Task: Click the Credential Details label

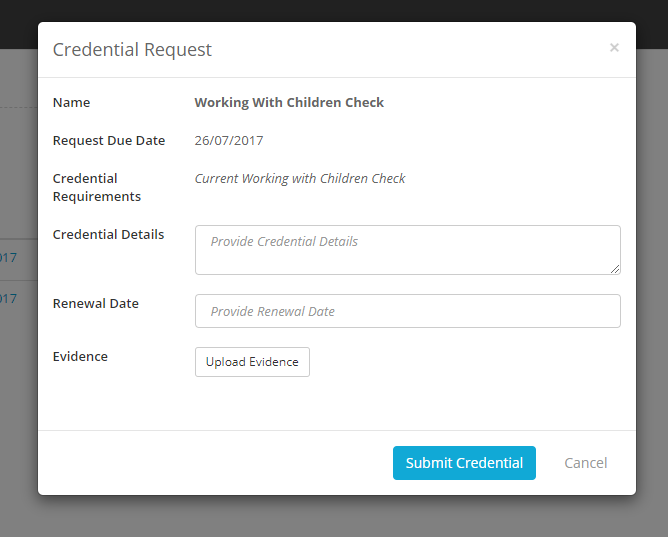Action: coord(108,234)
